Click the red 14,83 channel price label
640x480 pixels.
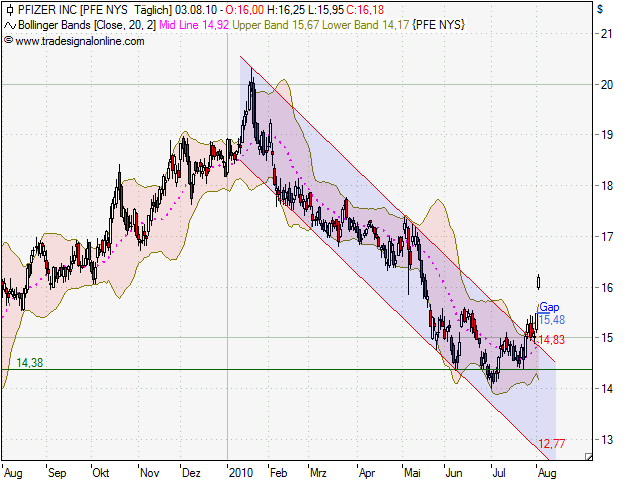551,340
